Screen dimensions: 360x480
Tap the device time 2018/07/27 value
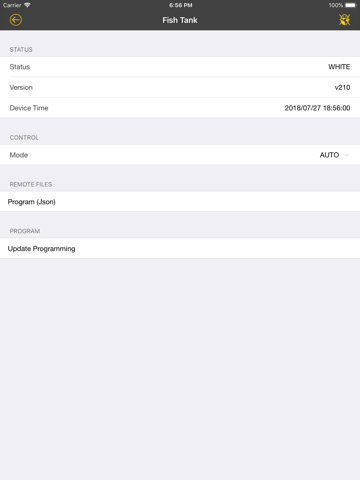pos(317,108)
